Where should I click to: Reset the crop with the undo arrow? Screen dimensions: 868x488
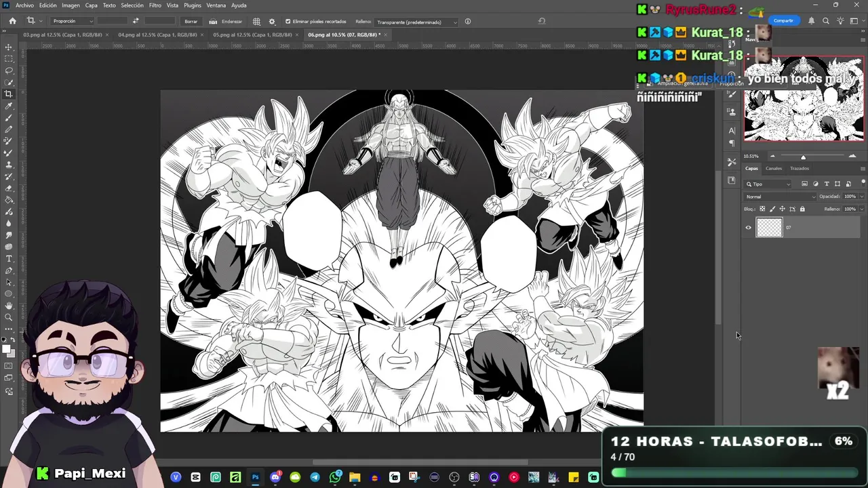(x=541, y=21)
